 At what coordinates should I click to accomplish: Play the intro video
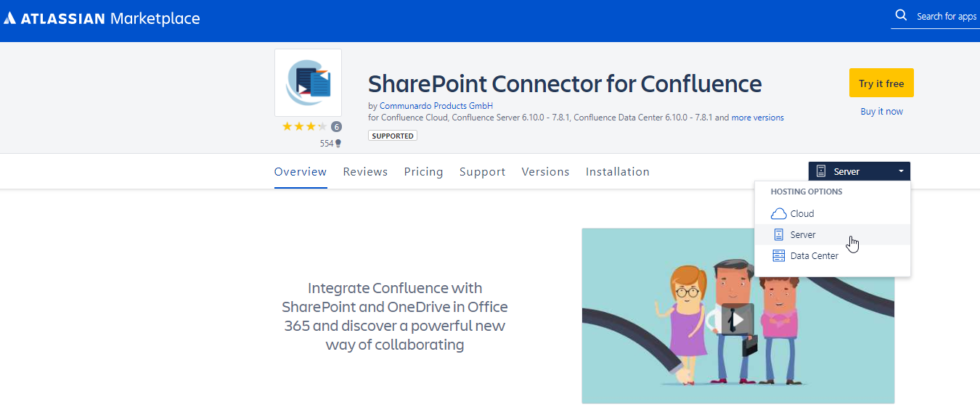738,319
